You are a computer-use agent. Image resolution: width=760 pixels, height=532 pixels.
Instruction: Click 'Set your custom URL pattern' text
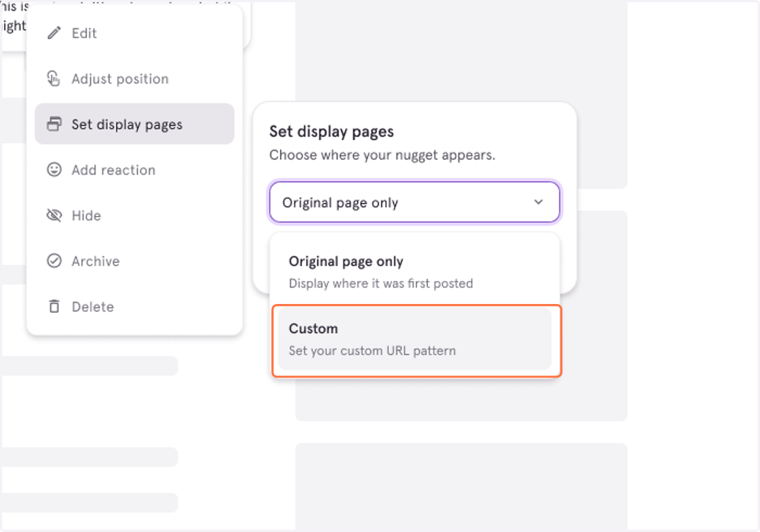372,350
